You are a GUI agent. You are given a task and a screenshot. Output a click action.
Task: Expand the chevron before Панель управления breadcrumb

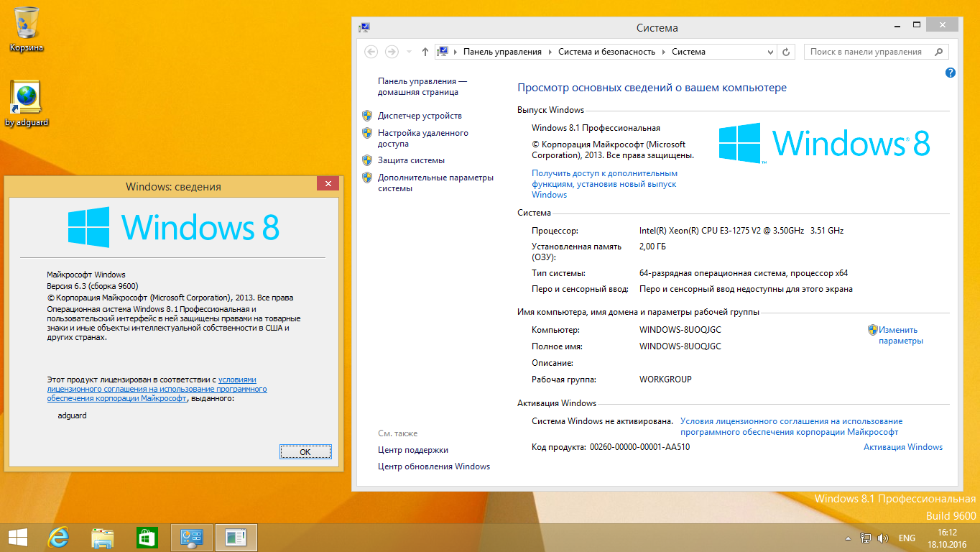(456, 52)
